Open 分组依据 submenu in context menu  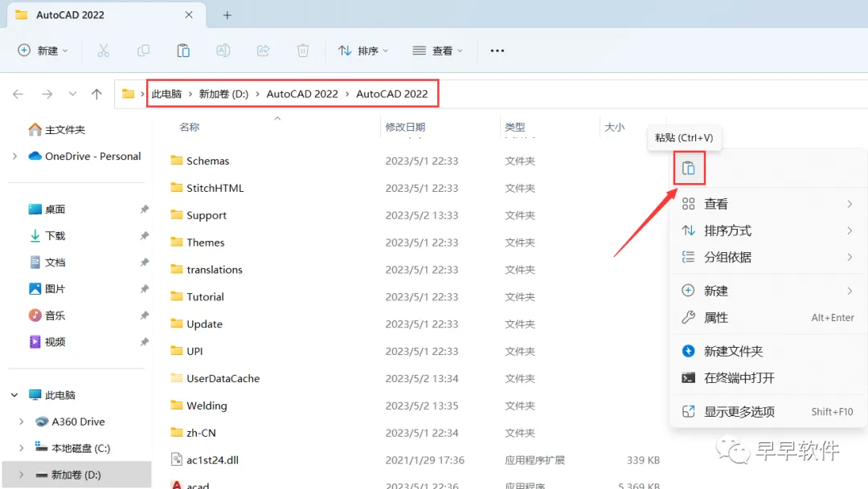(x=768, y=257)
